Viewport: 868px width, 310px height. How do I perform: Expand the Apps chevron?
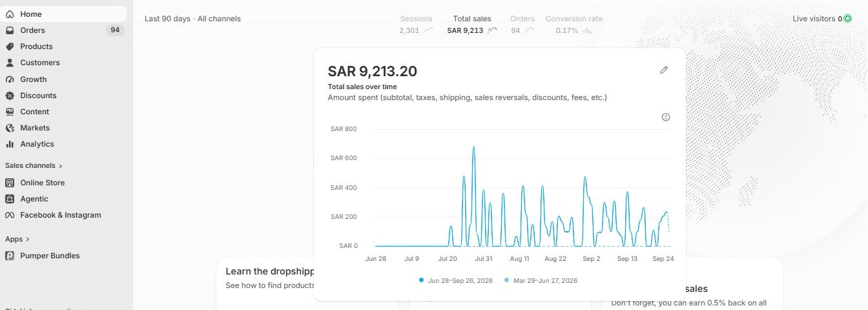click(x=28, y=240)
